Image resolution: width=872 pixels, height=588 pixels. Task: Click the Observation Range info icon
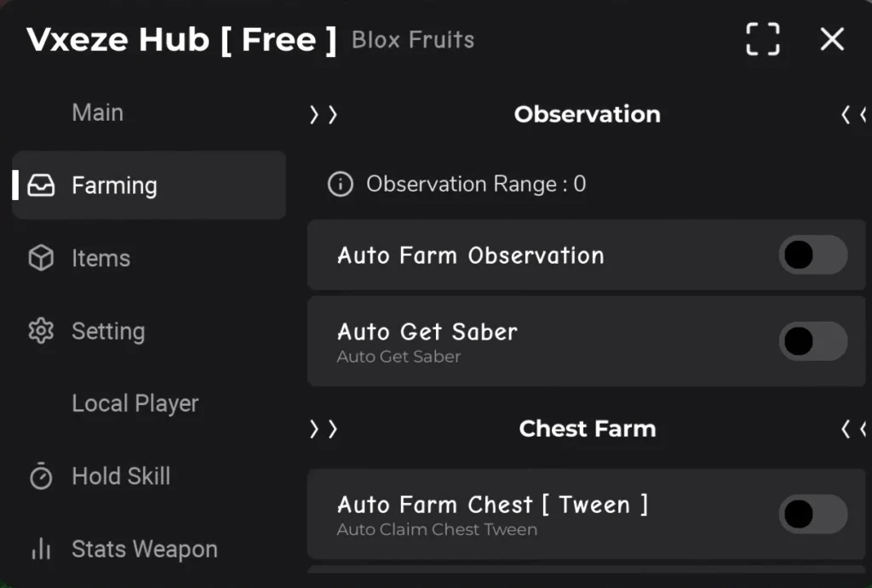340,184
